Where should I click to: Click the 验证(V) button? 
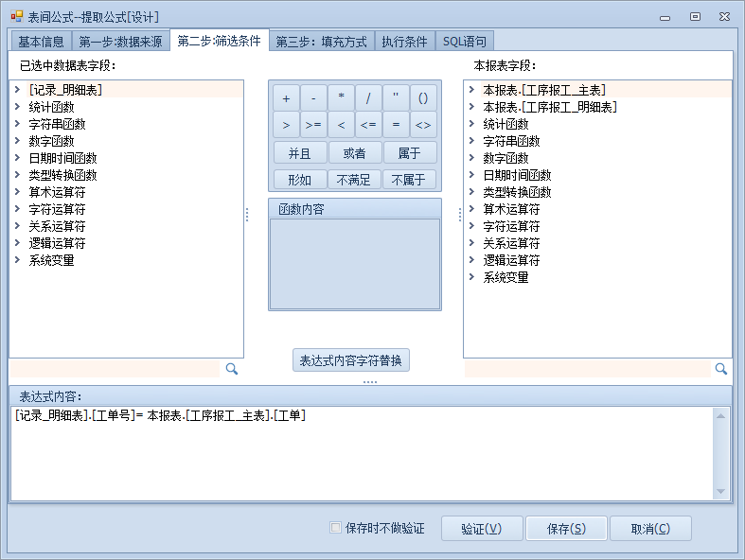(481, 529)
